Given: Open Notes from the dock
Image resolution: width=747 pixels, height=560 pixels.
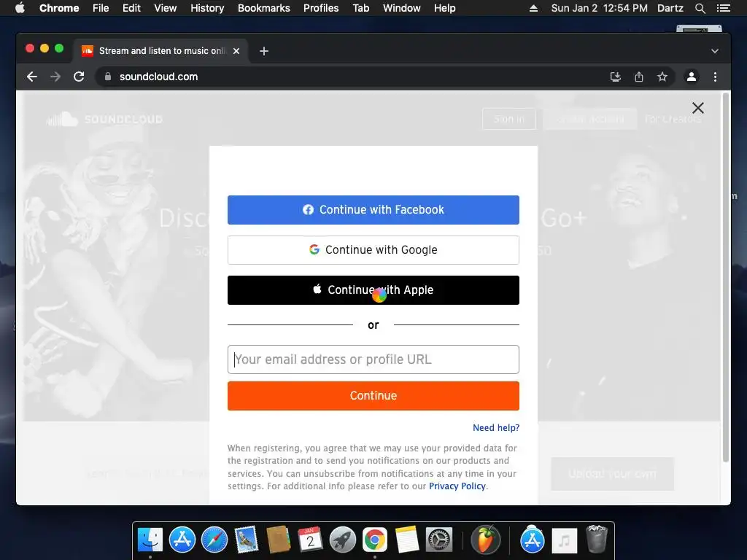Looking at the screenshot, I should point(406,540).
